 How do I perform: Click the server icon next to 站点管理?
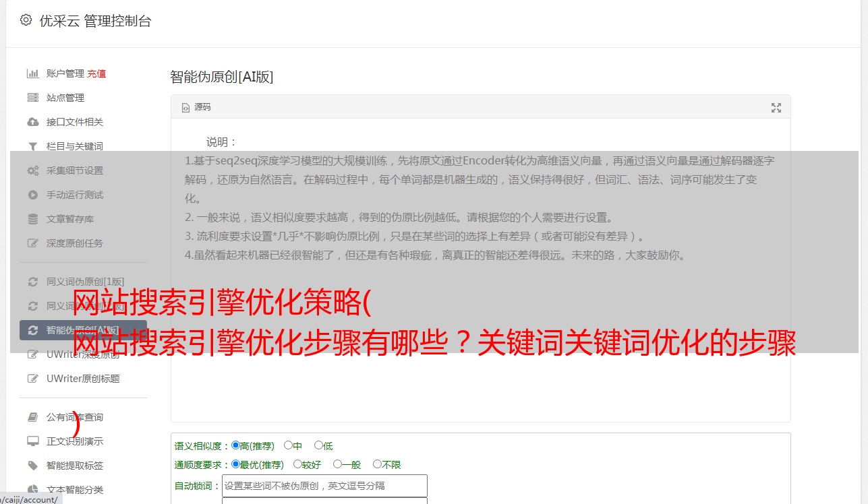click(x=32, y=98)
